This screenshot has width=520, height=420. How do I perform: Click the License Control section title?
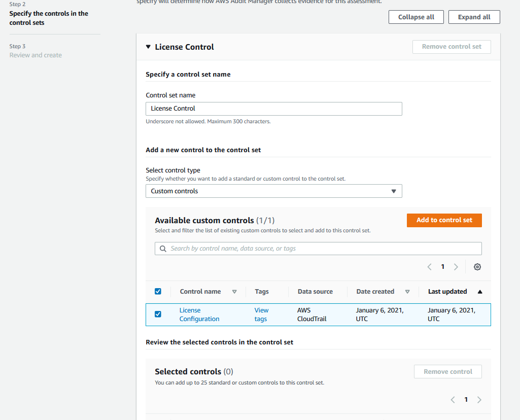[x=184, y=47]
